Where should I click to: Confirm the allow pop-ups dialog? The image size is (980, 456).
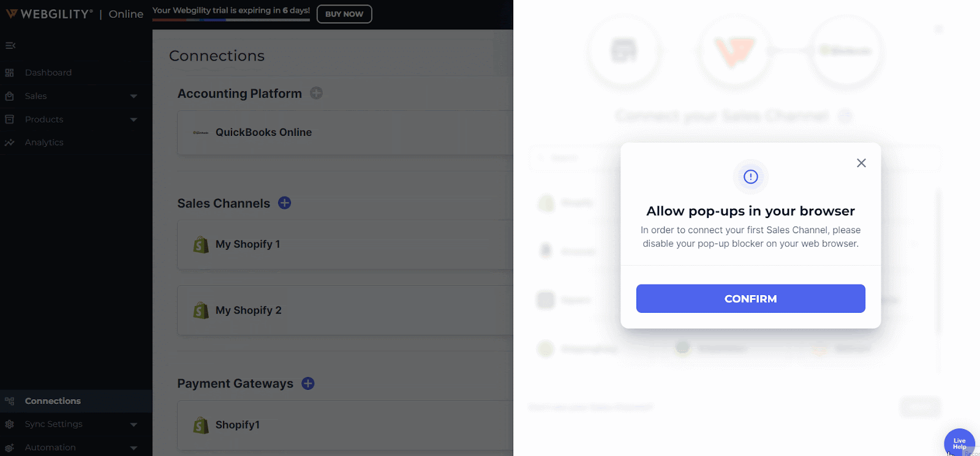[750, 299]
